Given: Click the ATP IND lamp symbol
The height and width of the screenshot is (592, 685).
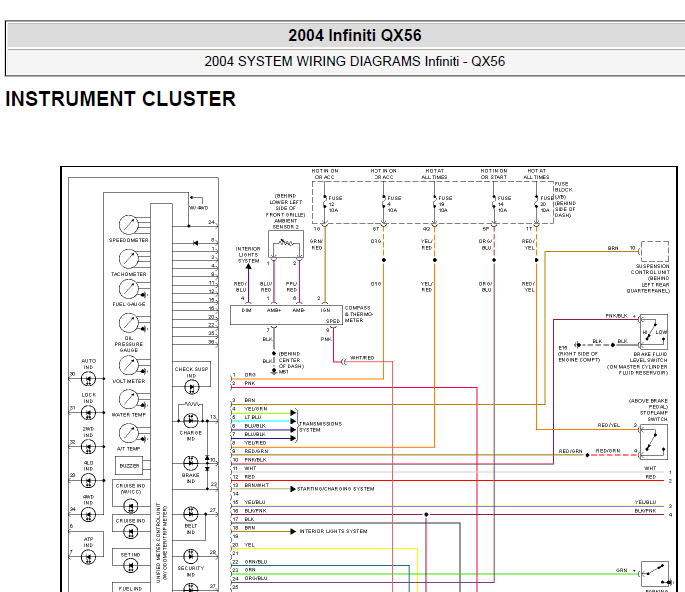Looking at the screenshot, I should [x=89, y=557].
